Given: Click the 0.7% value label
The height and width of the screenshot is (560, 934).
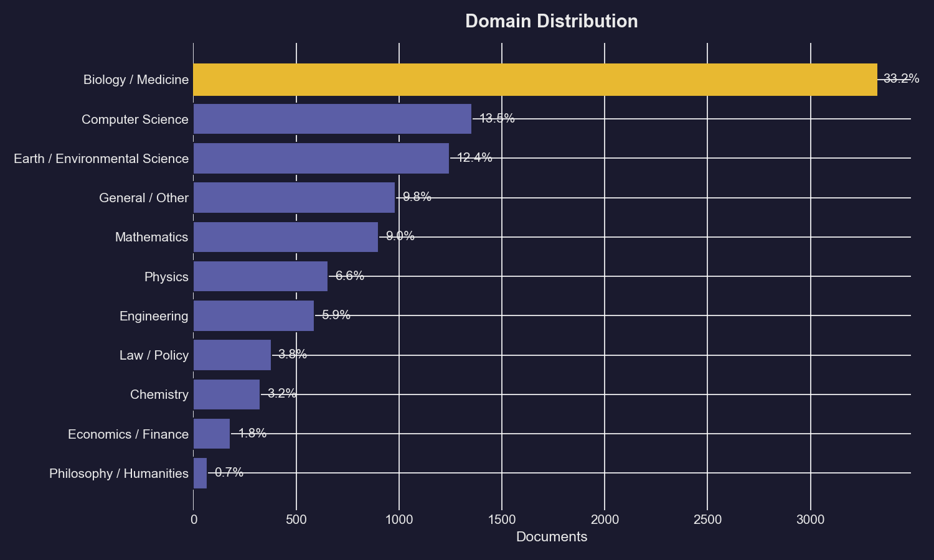Looking at the screenshot, I should tap(229, 472).
